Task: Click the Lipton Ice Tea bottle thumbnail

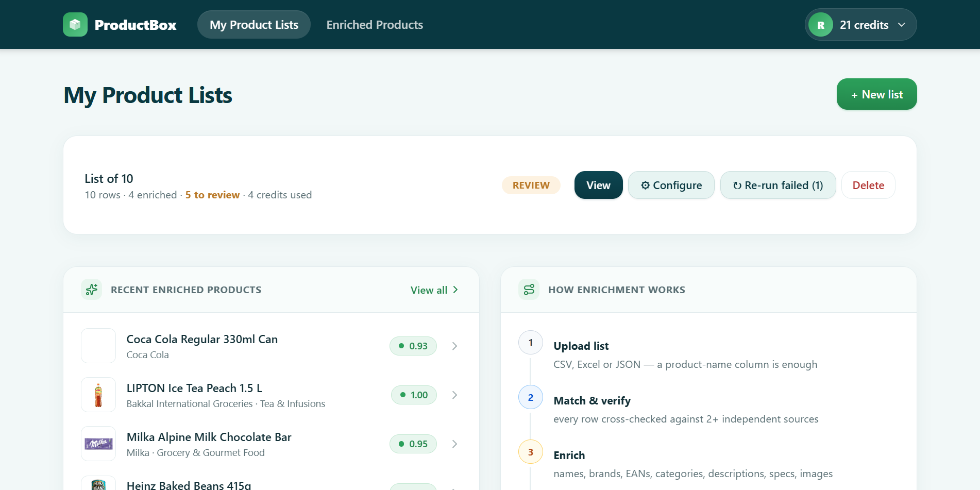Action: point(98,395)
